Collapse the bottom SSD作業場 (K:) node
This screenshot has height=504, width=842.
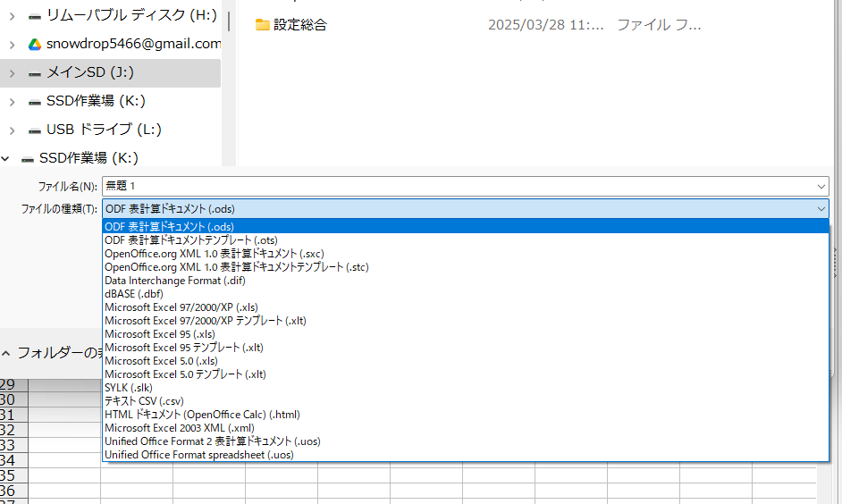pos(5,158)
